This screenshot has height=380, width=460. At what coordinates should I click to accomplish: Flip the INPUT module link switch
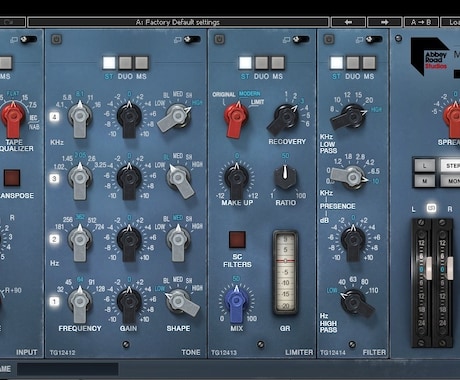tap(29, 39)
